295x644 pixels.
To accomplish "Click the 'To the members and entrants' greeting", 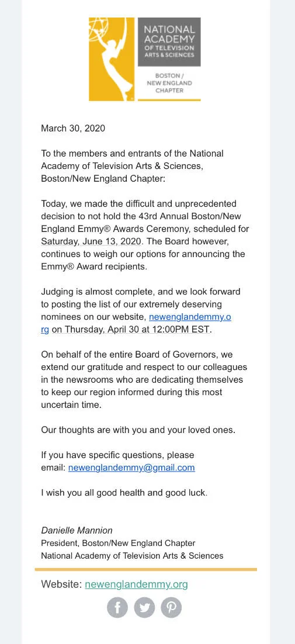I will pyautogui.click(x=133, y=166).
